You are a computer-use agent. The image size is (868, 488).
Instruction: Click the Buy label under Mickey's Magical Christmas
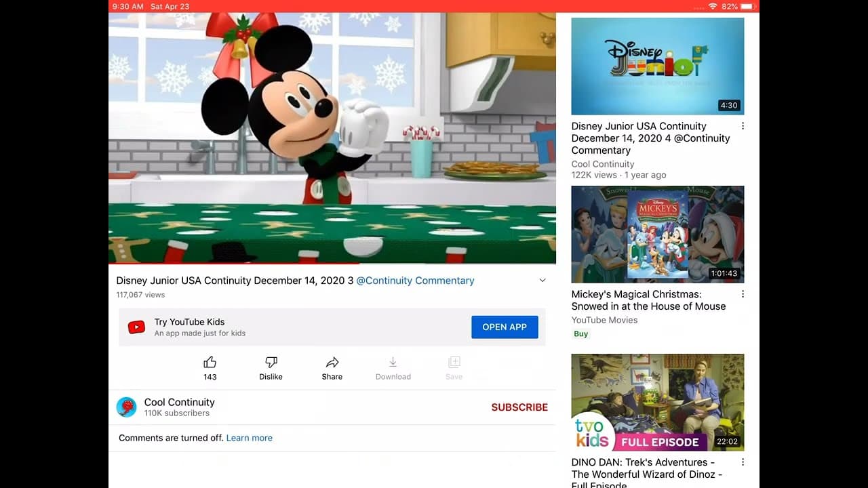tap(581, 333)
